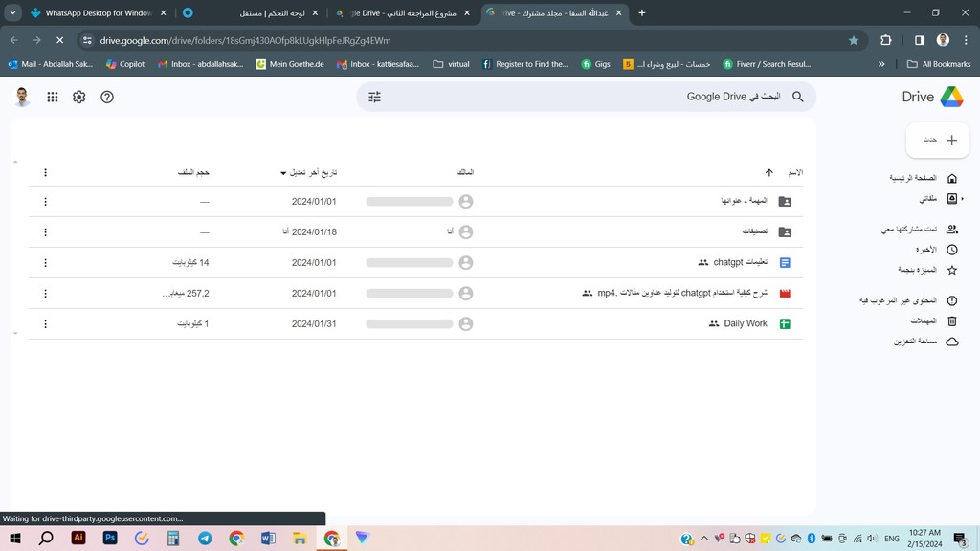
Task: Open more options for mp4 video row
Action: coord(45,294)
